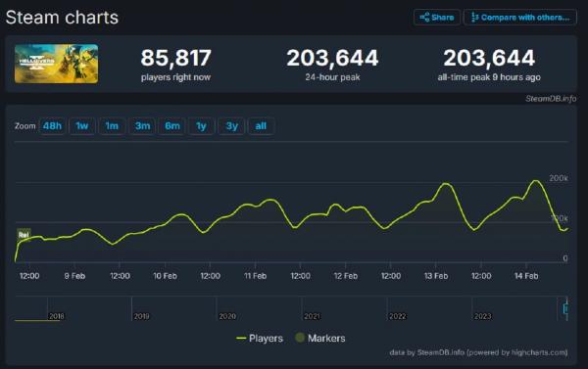This screenshot has height=369, width=588.
Task: Click the Steam charts heading
Action: [x=62, y=18]
